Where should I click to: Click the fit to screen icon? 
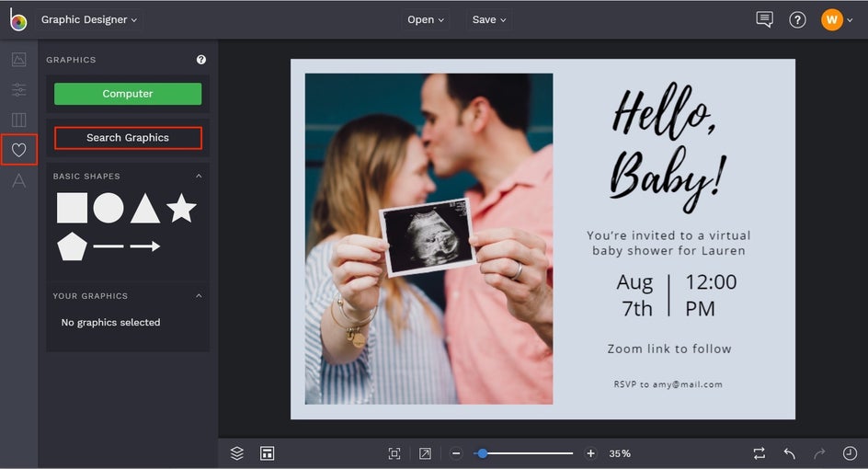click(x=394, y=453)
